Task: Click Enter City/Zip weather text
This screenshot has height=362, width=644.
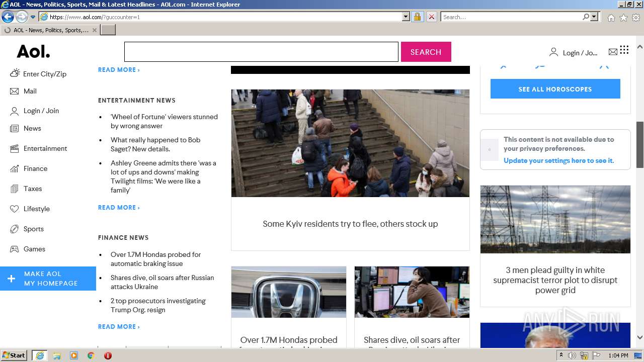Action: pos(45,74)
